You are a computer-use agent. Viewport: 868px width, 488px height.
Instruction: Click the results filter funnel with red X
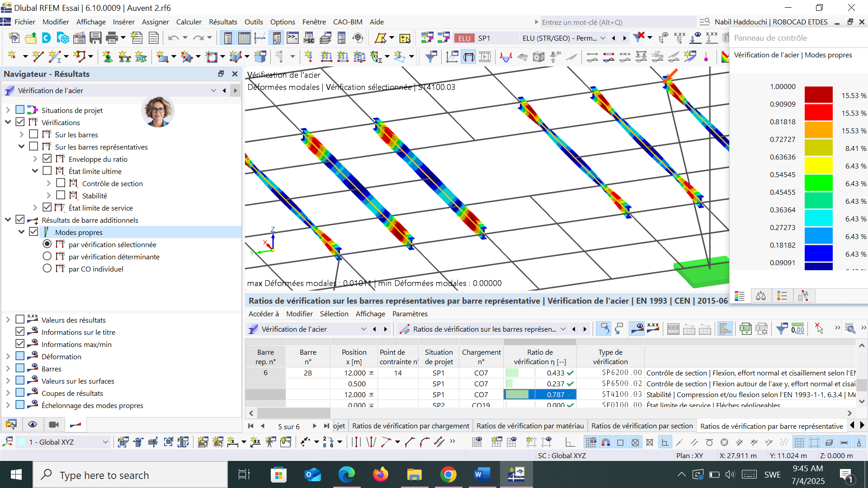(x=639, y=38)
